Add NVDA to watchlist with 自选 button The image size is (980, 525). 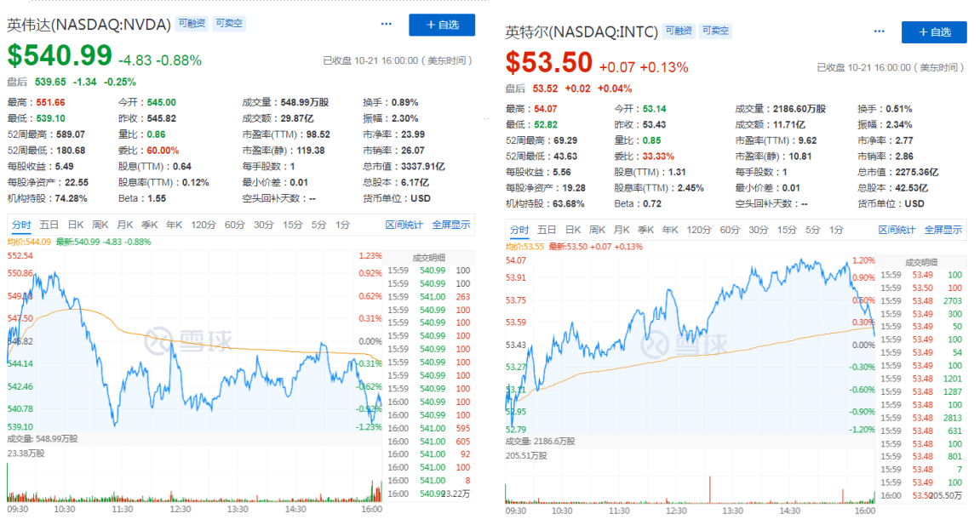pos(441,25)
